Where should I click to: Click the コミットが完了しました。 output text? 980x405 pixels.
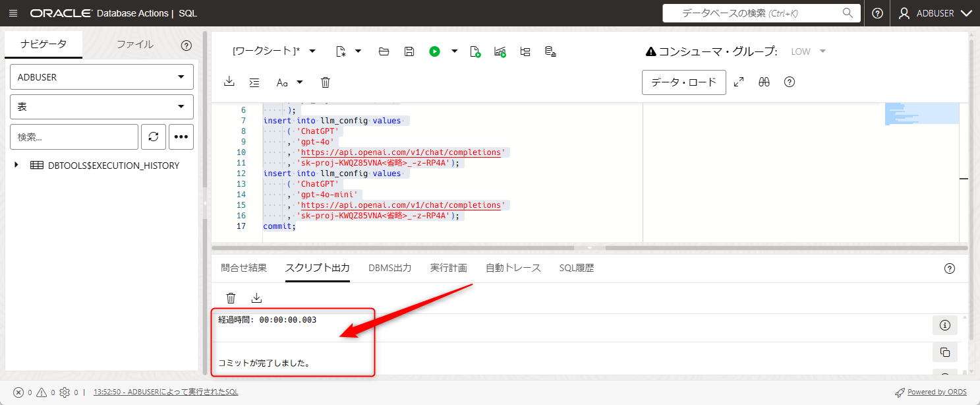click(264, 363)
